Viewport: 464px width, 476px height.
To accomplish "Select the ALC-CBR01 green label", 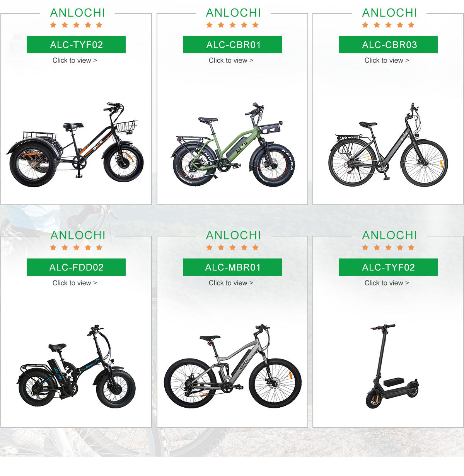I will [x=232, y=45].
